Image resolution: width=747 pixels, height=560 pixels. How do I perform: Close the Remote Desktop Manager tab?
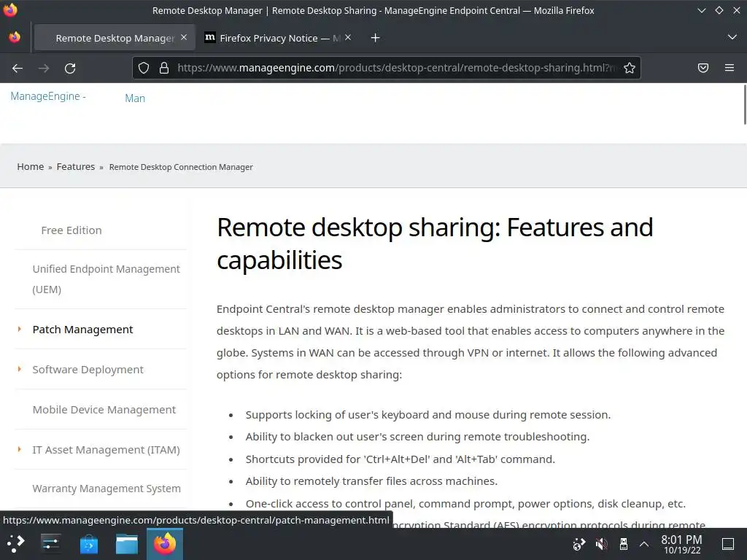pos(184,37)
